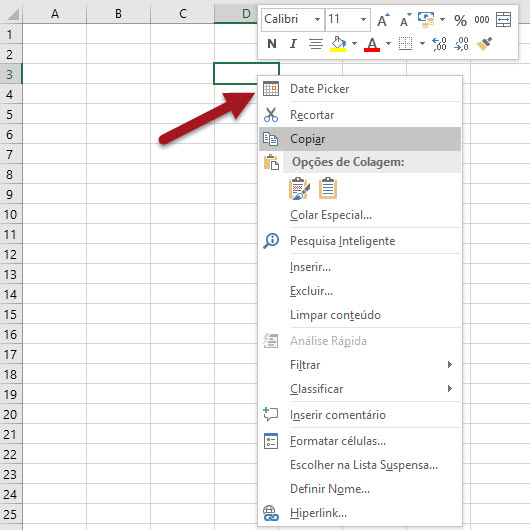
Task: Open Formatar células dialog
Action: (360, 441)
